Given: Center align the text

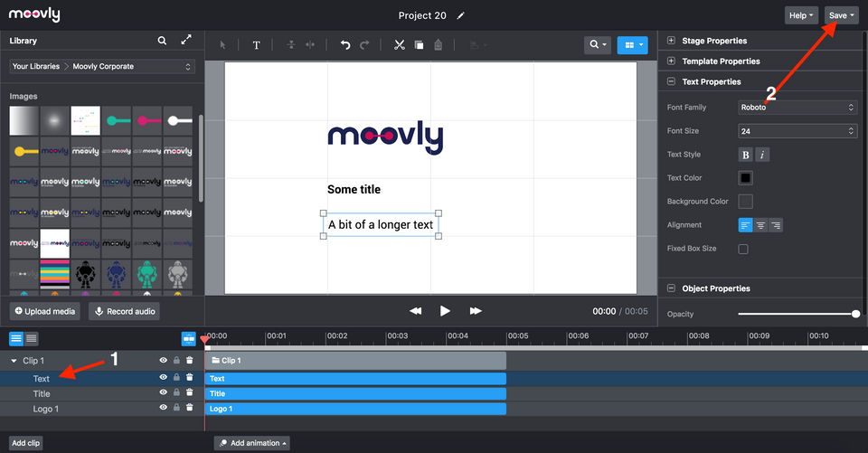Looking at the screenshot, I should tap(760, 225).
